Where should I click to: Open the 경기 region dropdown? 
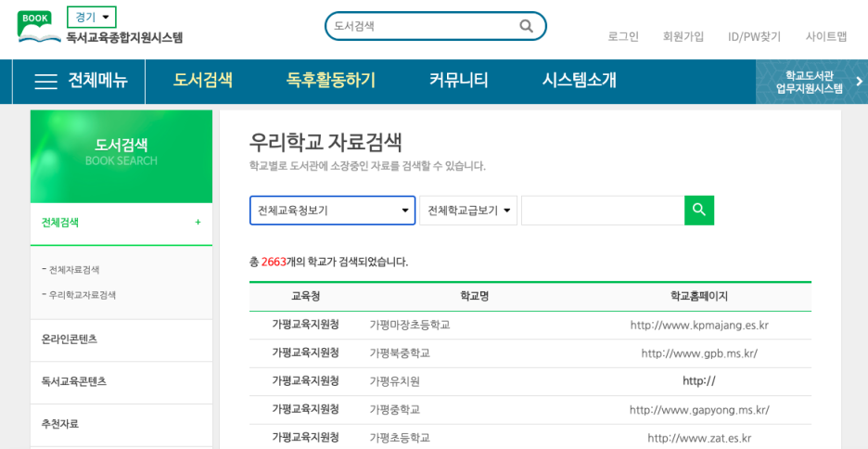tap(92, 18)
